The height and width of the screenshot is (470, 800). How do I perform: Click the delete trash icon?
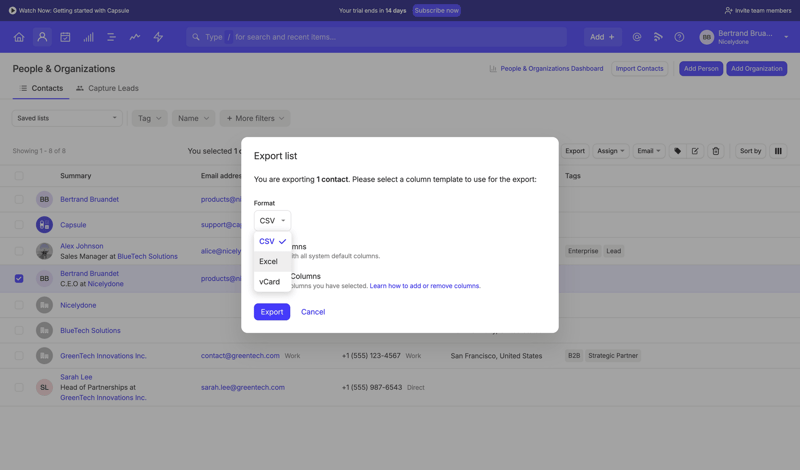(716, 151)
